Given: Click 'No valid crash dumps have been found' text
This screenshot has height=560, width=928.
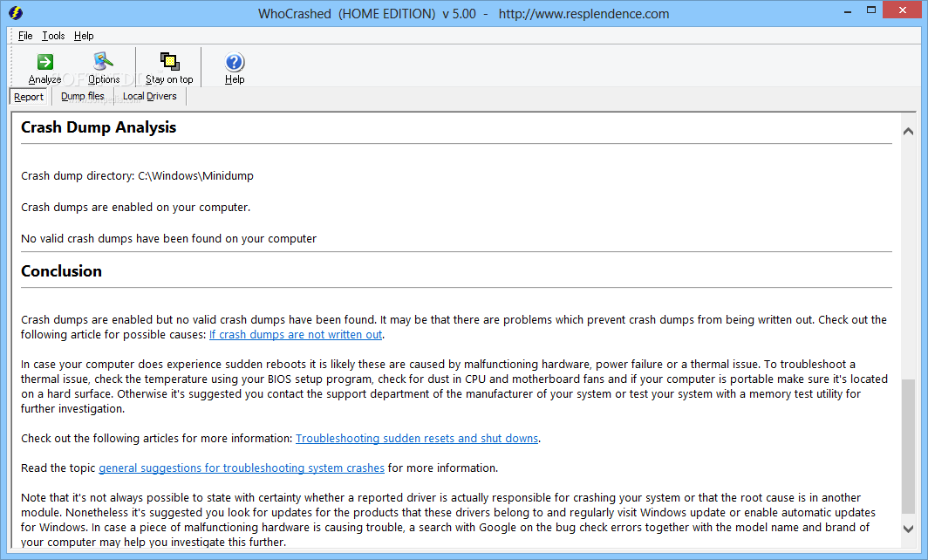Looking at the screenshot, I should point(168,238).
